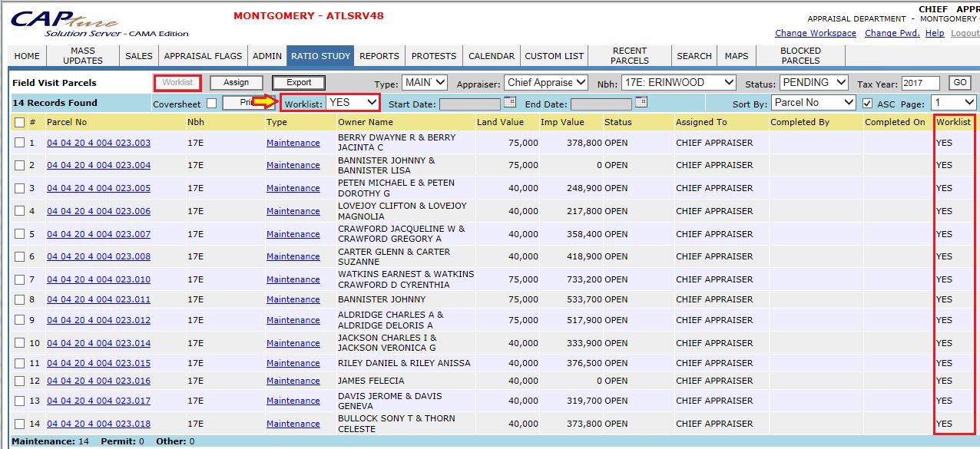The image size is (980, 449).
Task: Open the End Date calendar picker icon
Action: (641, 102)
